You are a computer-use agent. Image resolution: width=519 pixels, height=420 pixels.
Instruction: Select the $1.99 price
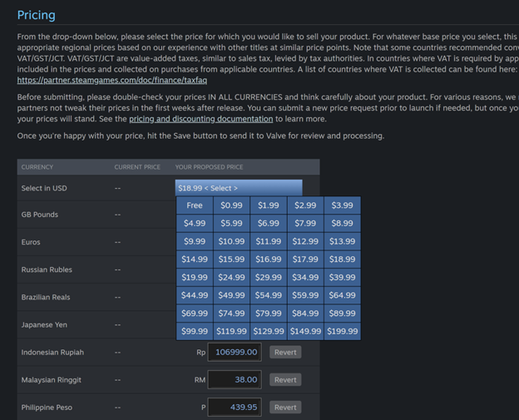pos(269,205)
